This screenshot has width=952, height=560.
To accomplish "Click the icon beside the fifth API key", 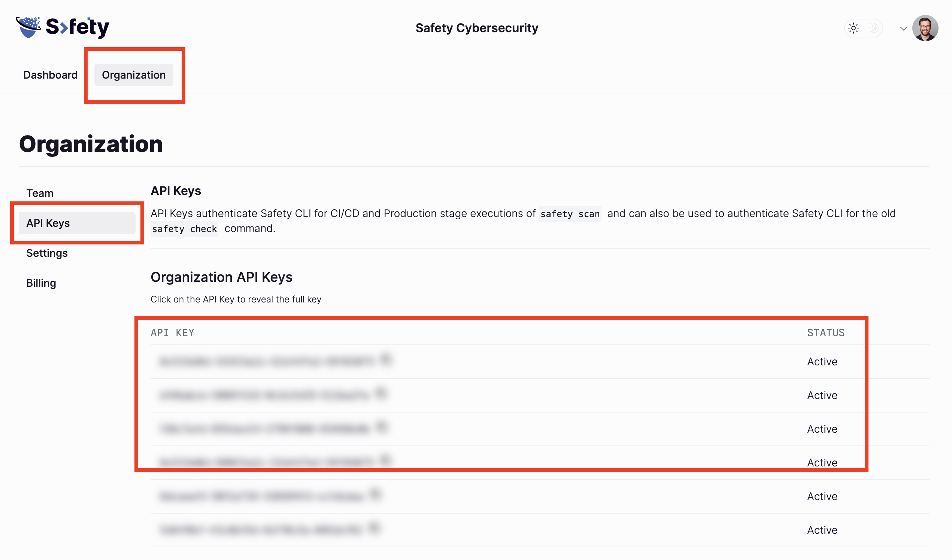I will 375,494.
